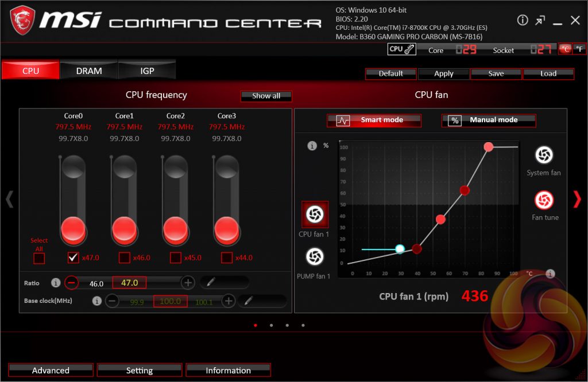Select the fourth page indicator dot
Image resolution: width=588 pixels, height=382 pixels.
(303, 325)
